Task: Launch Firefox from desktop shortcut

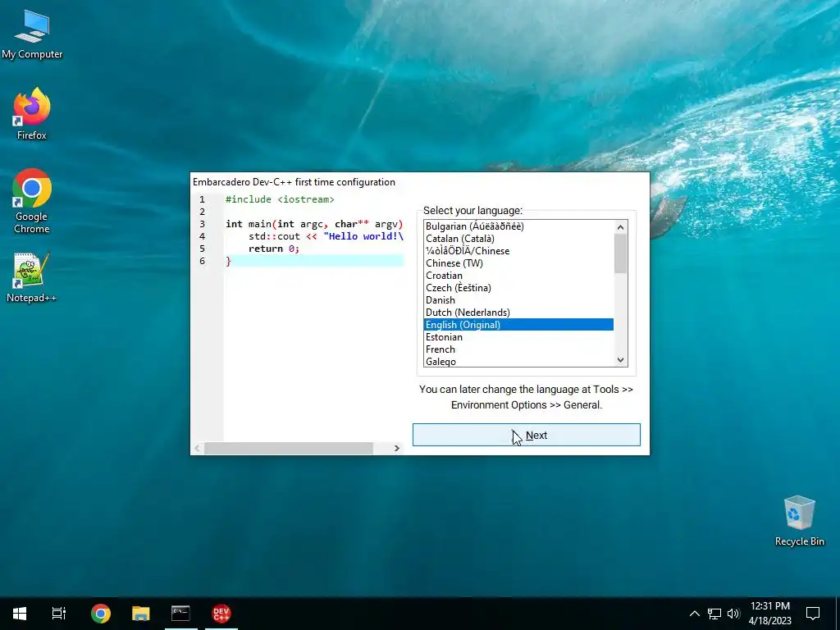Action: click(x=32, y=114)
